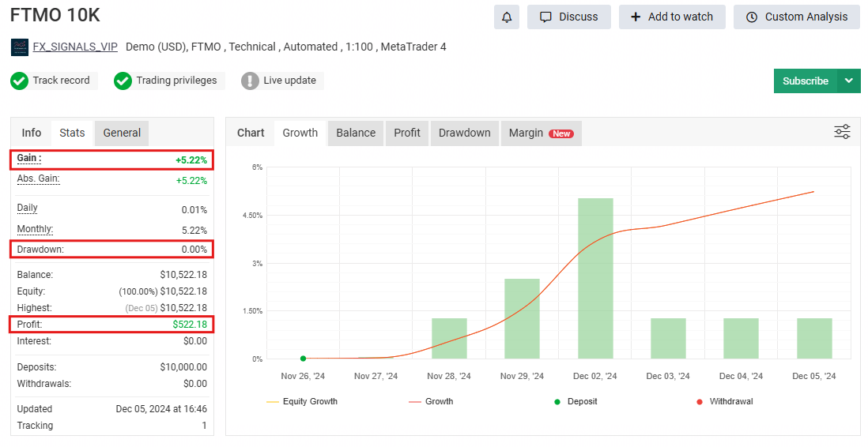Select the Balance chart tab
The image size is (868, 447).
356,133
